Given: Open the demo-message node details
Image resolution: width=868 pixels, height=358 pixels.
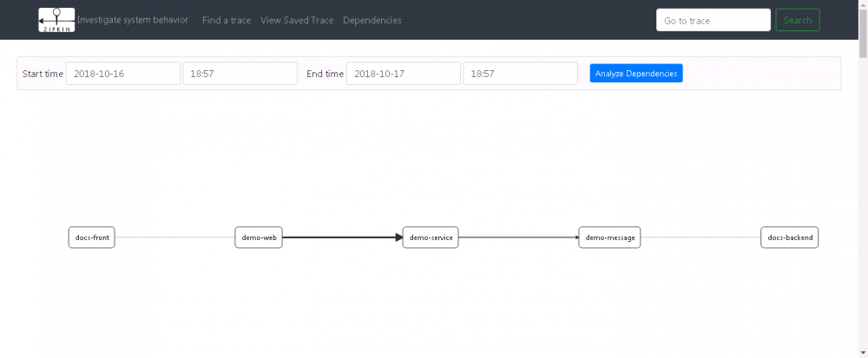Looking at the screenshot, I should (x=609, y=238).
